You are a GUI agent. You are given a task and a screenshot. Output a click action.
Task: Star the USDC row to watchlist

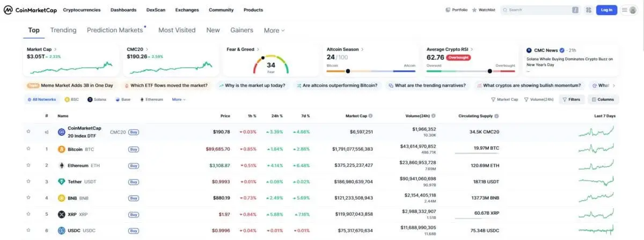(28, 231)
